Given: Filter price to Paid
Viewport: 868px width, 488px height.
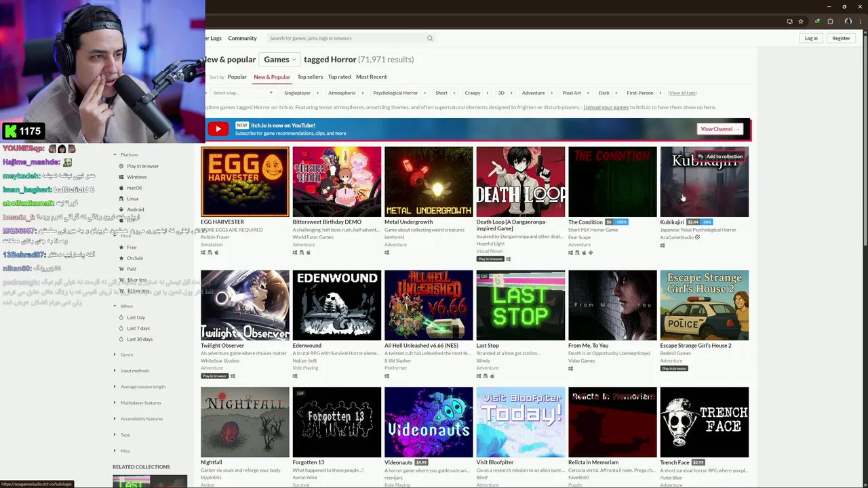Looking at the screenshot, I should tap(132, 269).
